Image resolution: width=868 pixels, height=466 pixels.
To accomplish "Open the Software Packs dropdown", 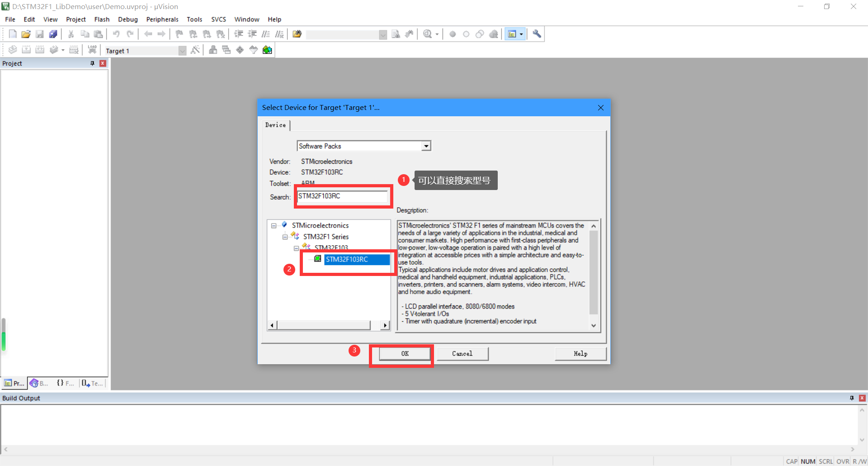I will point(426,146).
